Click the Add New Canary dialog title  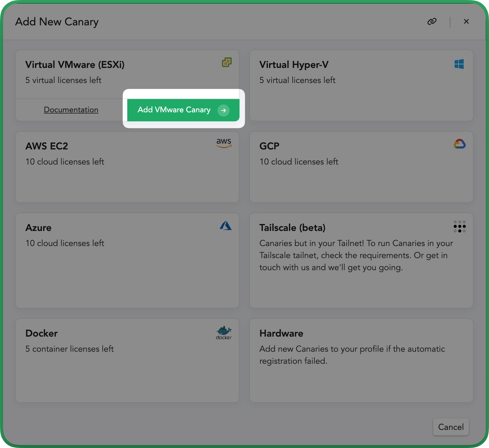point(57,22)
